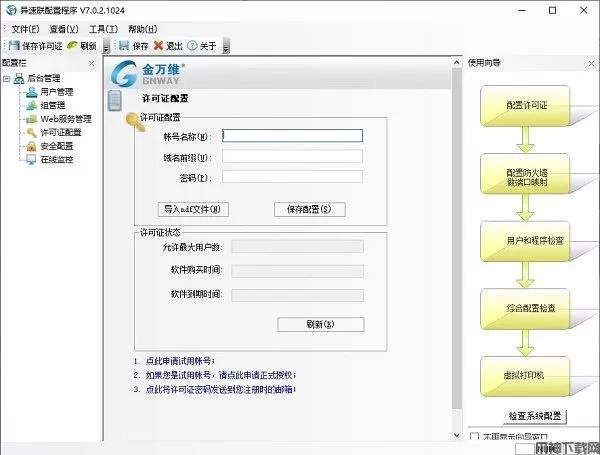Open 用户管理 tree item
This screenshot has height=455, width=600.
pyautogui.click(x=57, y=92)
